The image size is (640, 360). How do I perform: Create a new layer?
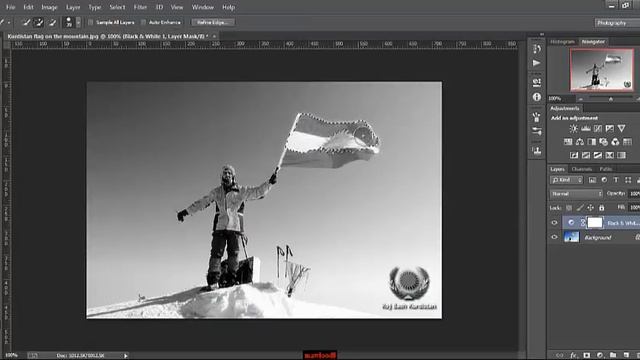pyautogui.click(x=626, y=356)
